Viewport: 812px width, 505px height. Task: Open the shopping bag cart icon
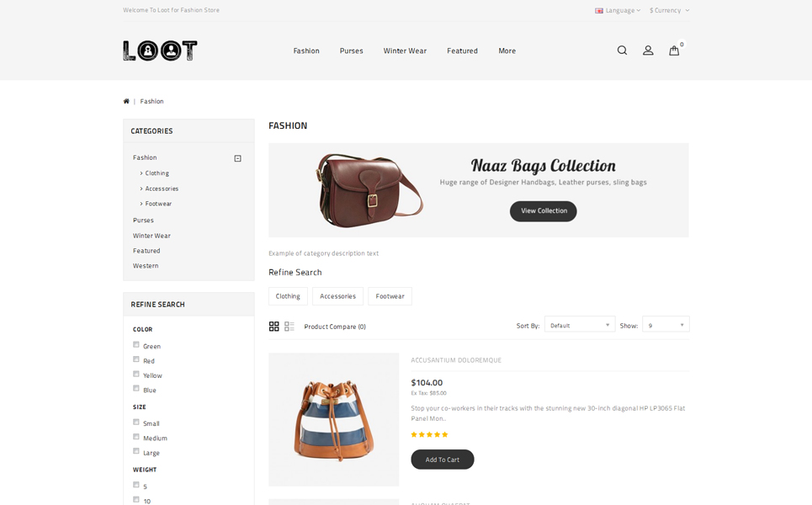pyautogui.click(x=674, y=50)
